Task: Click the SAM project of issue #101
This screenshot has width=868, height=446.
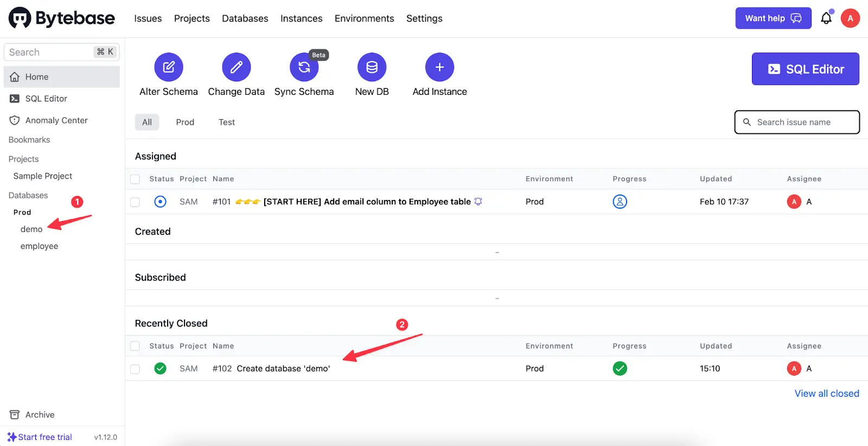Action: pos(189,202)
